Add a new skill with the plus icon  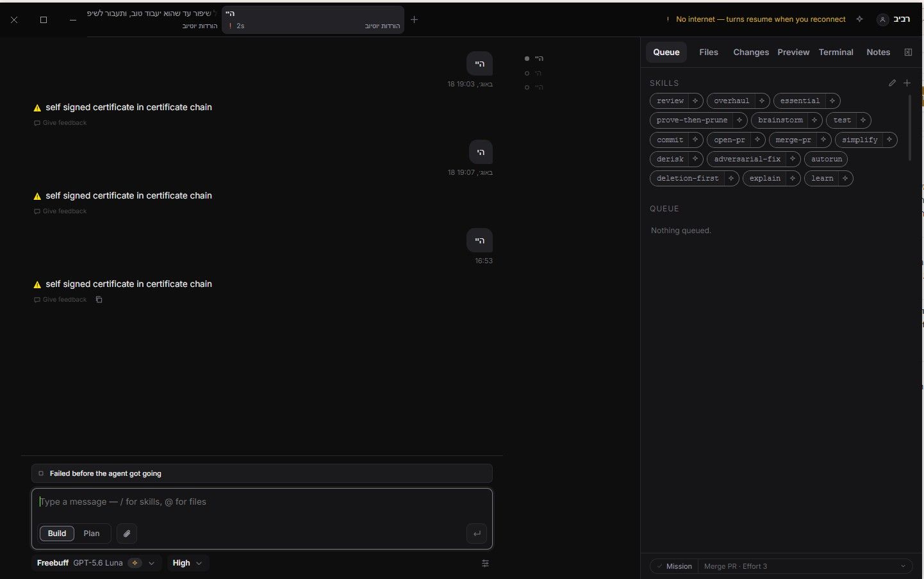[907, 83]
